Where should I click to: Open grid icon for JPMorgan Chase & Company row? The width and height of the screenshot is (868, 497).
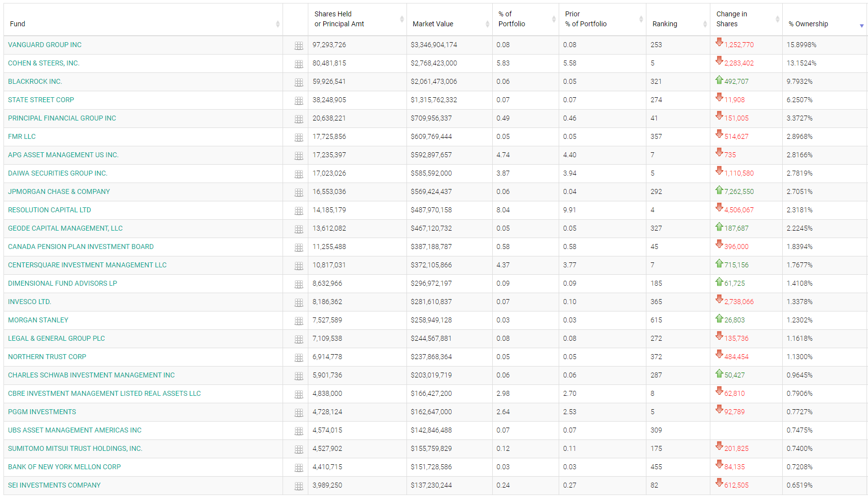click(298, 192)
